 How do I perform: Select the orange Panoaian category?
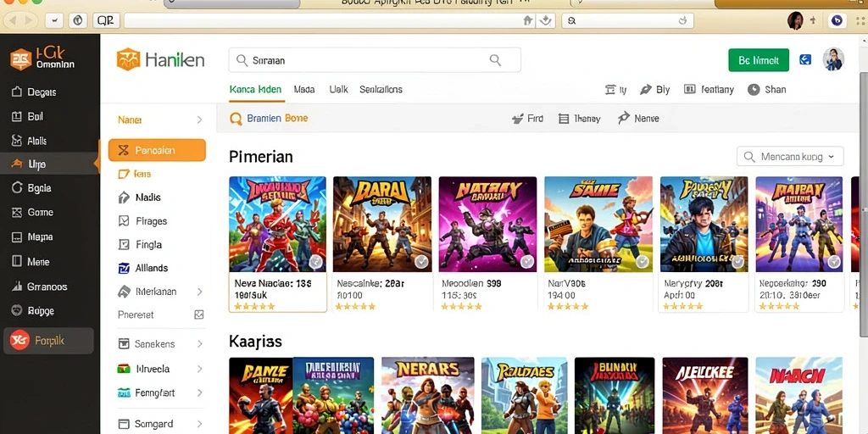tap(157, 150)
